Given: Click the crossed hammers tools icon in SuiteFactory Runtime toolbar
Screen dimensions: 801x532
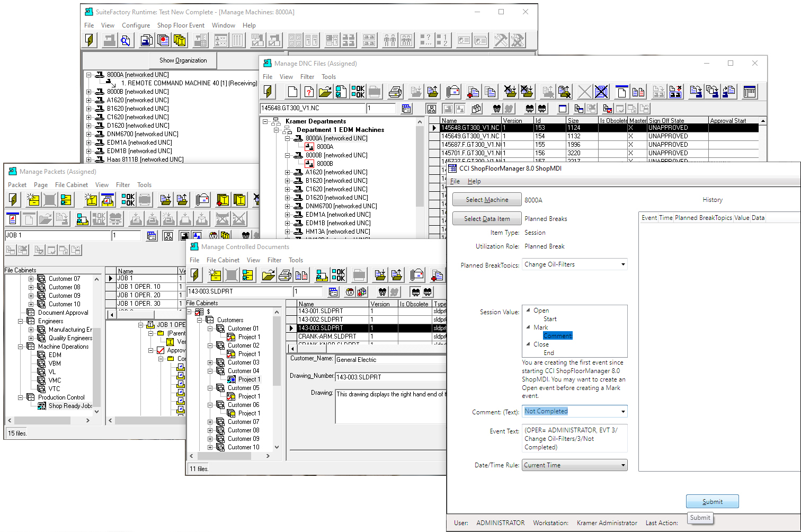Looking at the screenshot, I should coord(501,40).
